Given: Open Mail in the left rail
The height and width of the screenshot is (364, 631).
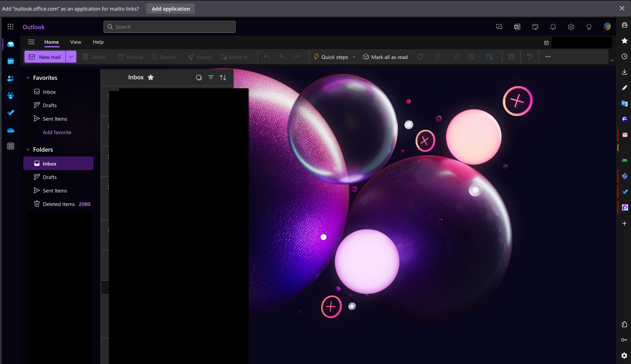Looking at the screenshot, I should (x=11, y=44).
